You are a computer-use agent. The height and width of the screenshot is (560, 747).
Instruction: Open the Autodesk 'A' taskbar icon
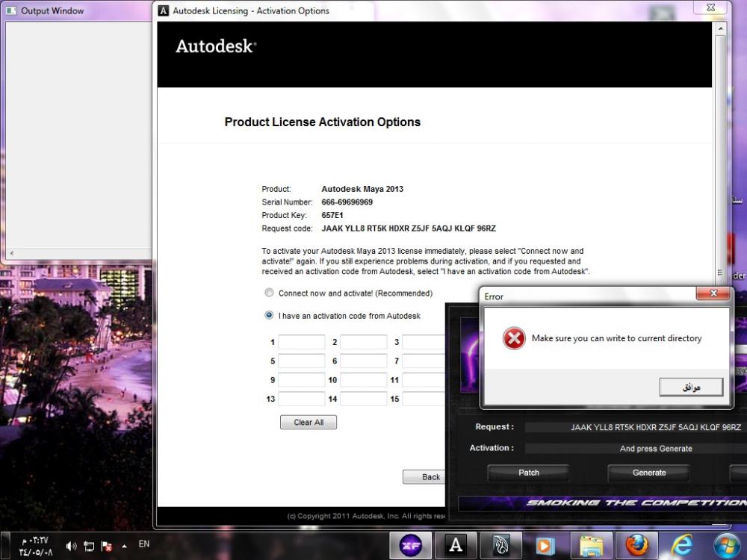[456, 545]
